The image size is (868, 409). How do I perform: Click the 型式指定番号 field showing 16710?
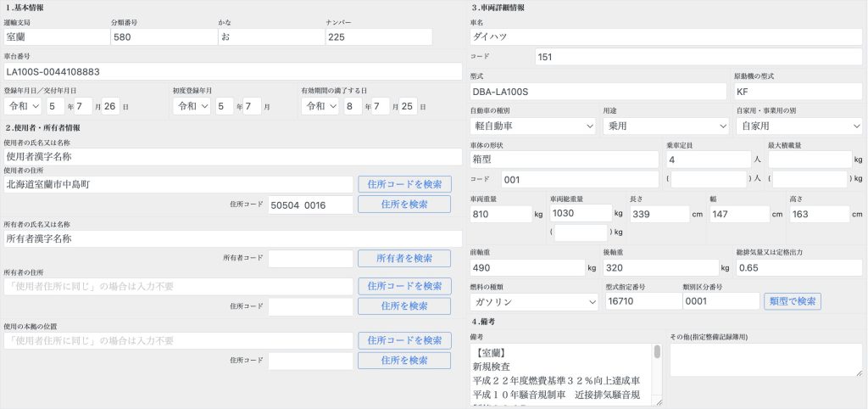pyautogui.click(x=643, y=301)
